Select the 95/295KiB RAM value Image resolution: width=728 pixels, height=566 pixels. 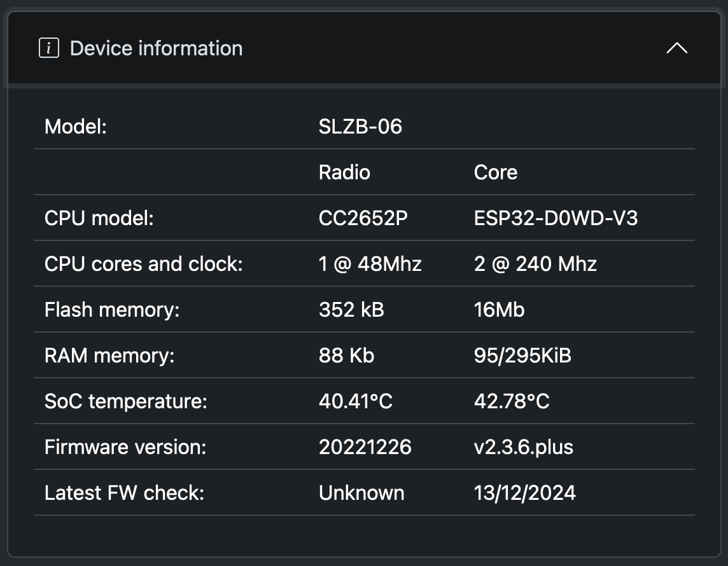(x=522, y=355)
